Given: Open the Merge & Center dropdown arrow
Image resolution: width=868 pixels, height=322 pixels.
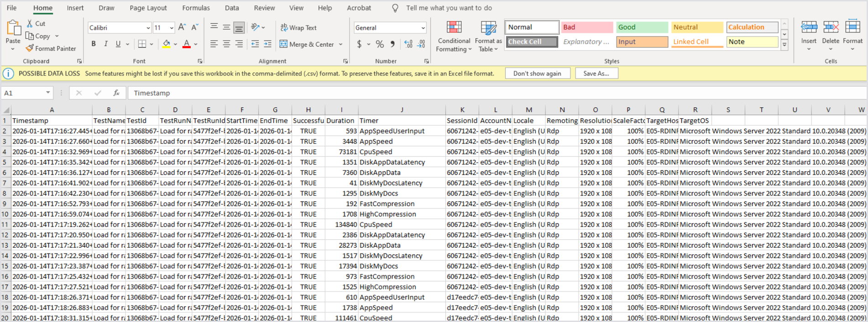Looking at the screenshot, I should pyautogui.click(x=340, y=44).
